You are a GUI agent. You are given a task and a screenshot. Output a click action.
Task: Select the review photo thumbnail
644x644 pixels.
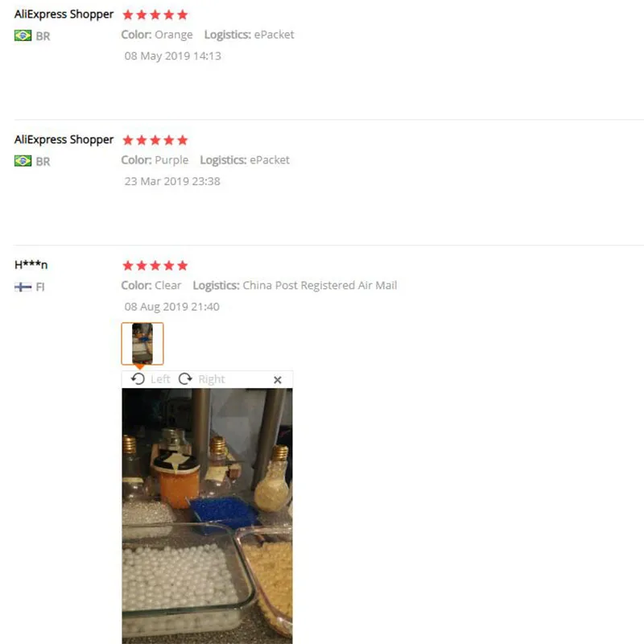click(x=142, y=344)
